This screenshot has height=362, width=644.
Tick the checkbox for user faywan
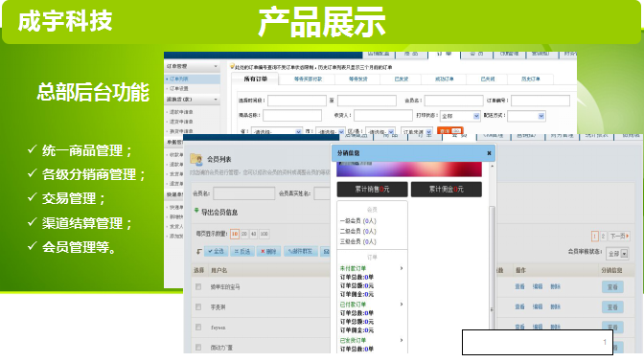pyautogui.click(x=198, y=328)
